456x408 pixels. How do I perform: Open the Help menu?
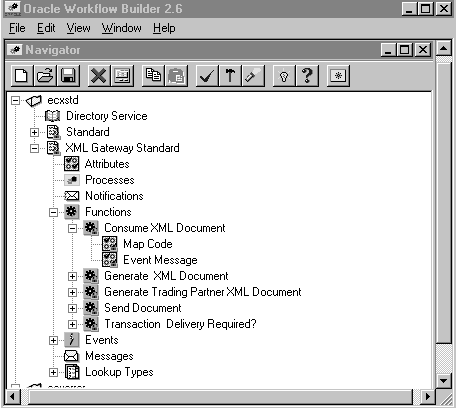point(164,28)
